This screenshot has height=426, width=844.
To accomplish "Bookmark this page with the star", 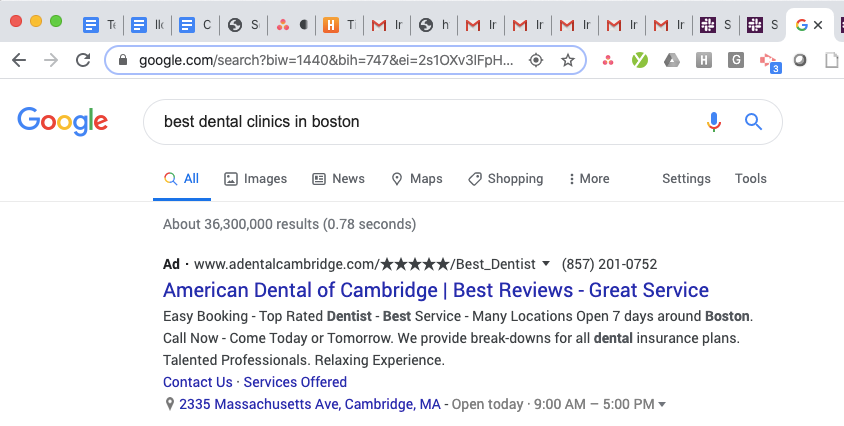I will click(568, 60).
